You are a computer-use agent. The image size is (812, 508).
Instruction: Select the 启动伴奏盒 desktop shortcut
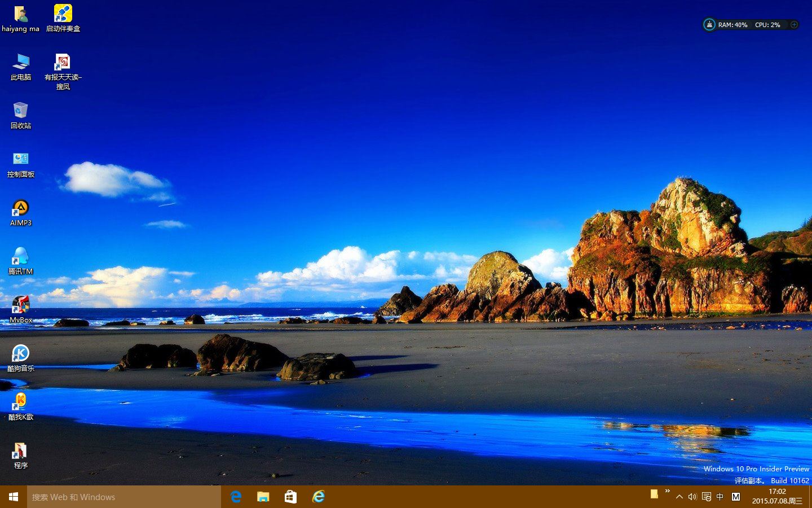click(x=63, y=18)
